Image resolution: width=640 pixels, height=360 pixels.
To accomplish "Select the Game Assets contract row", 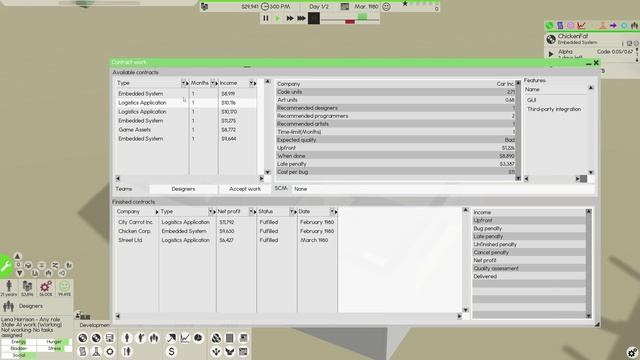I will pyautogui.click(x=187, y=130).
